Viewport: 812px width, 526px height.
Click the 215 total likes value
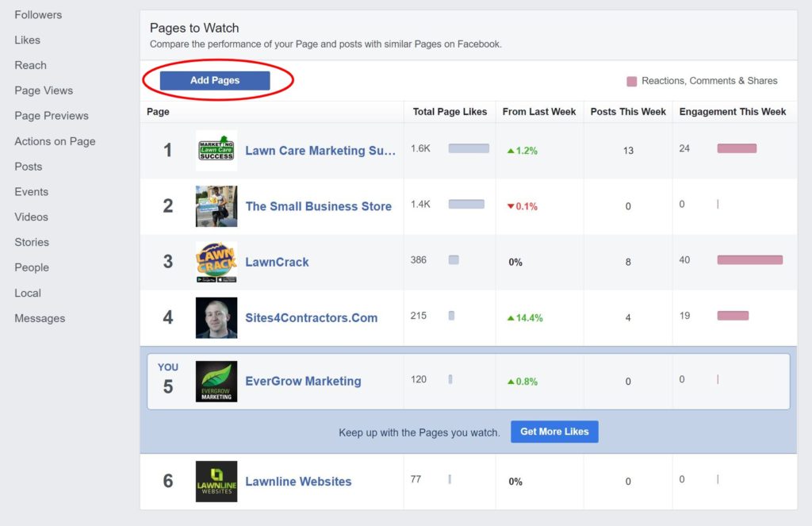[419, 316]
